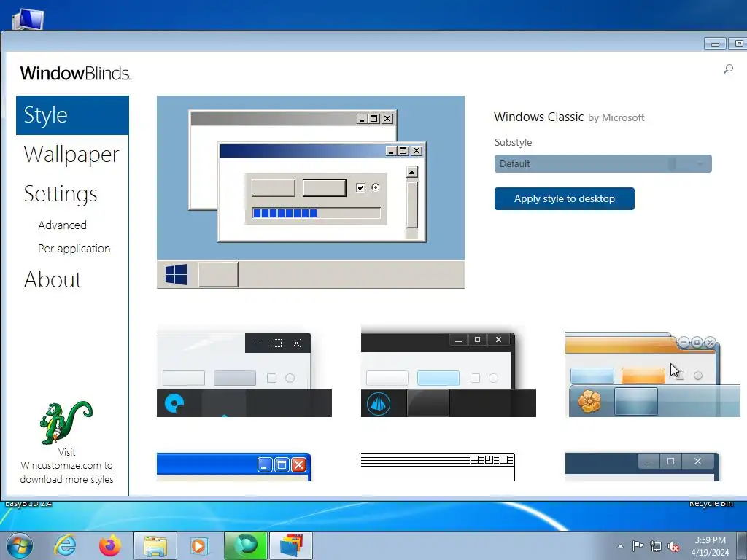Open the Computer desktop icon
747x560 pixels.
pyautogui.click(x=28, y=19)
